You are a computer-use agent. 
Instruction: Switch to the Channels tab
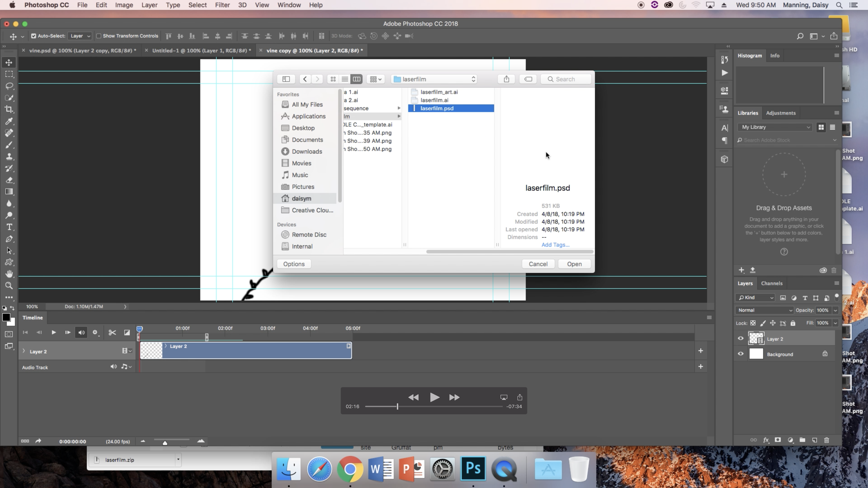click(x=772, y=283)
